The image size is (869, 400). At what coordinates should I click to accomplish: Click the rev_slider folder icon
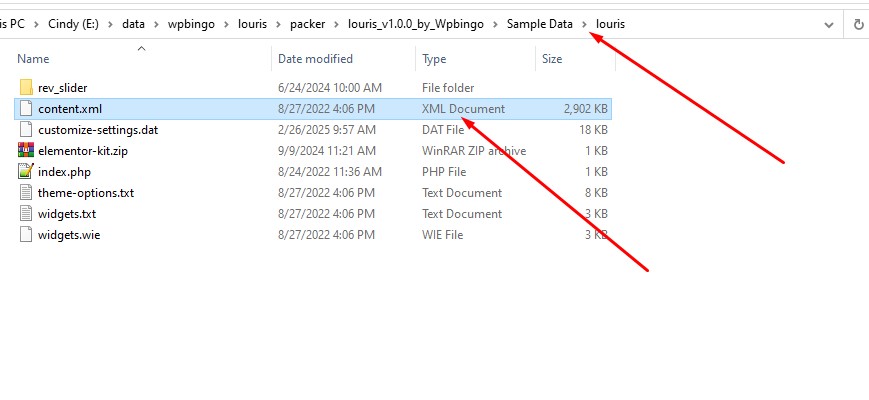click(x=27, y=88)
